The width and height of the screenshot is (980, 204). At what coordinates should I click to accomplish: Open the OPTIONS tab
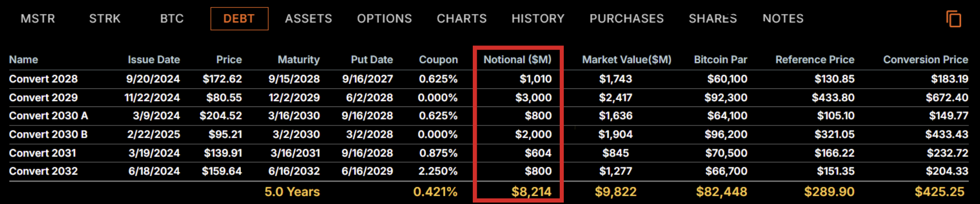point(384,19)
